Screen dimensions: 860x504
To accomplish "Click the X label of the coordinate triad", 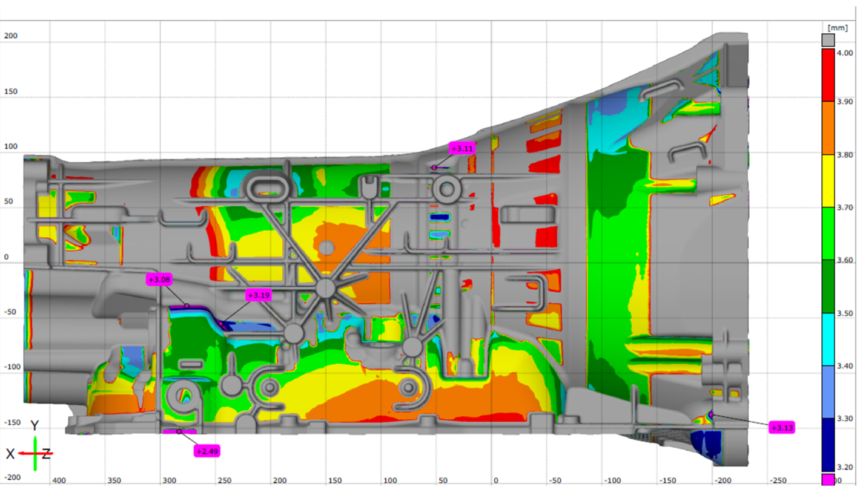I will [10, 453].
